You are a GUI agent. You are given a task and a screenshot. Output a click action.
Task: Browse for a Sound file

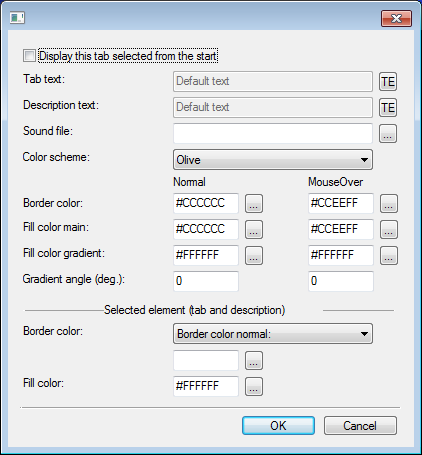[388, 134]
